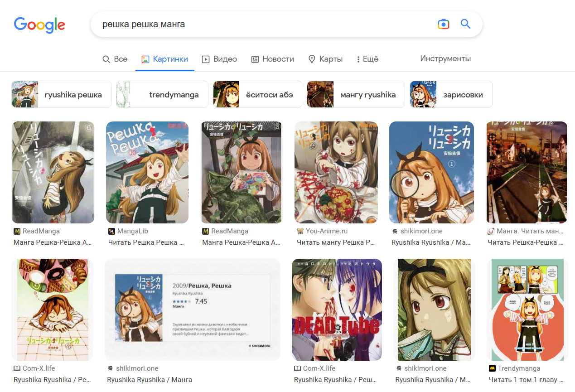Go to the Карты tab
Image resolution: width=575 pixels, height=392 pixels.
pyautogui.click(x=325, y=59)
